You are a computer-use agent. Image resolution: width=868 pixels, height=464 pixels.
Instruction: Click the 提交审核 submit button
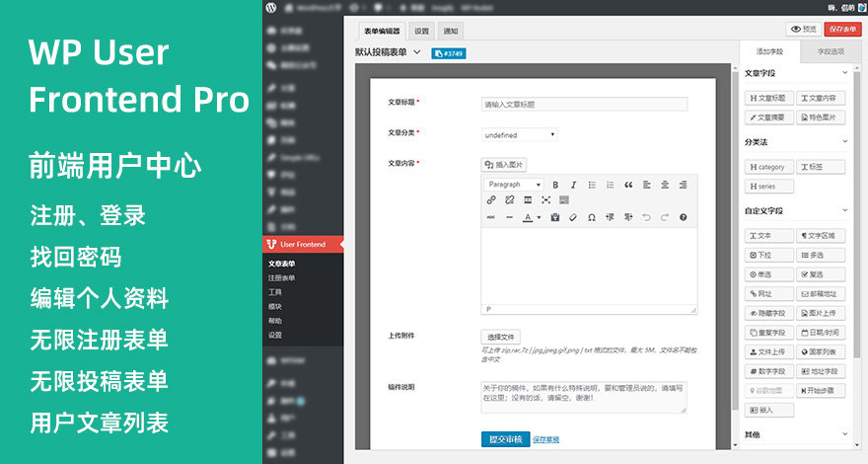coord(505,439)
